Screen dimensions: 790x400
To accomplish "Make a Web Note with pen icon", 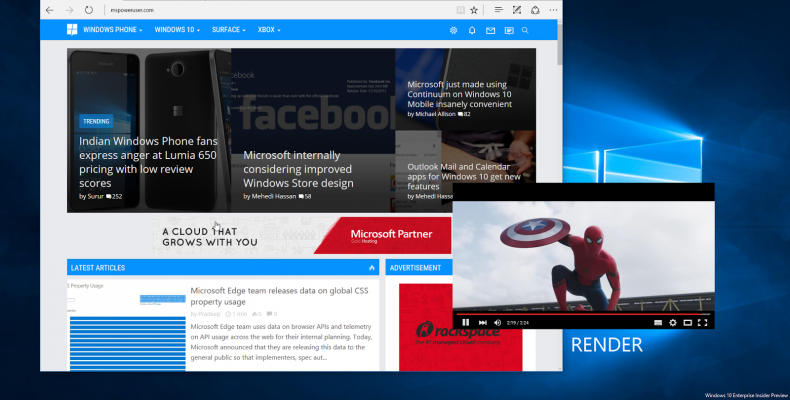I will pyautogui.click(x=516, y=10).
